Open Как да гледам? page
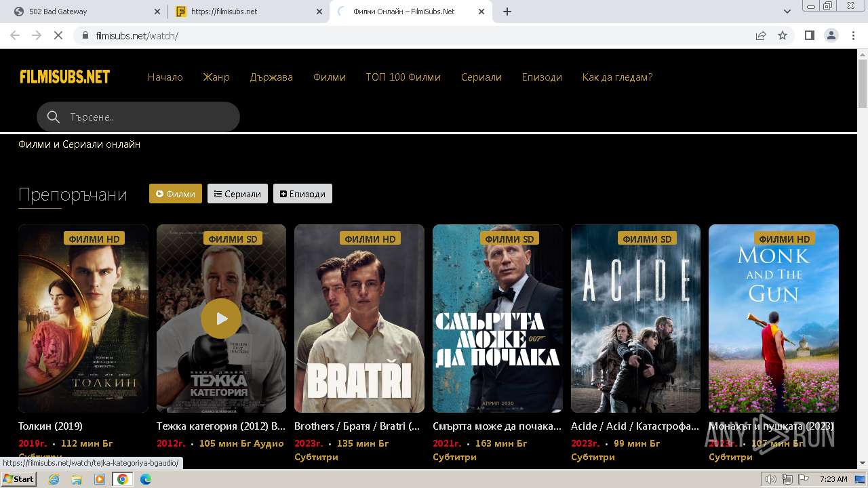The width and height of the screenshot is (868, 488). click(x=617, y=77)
